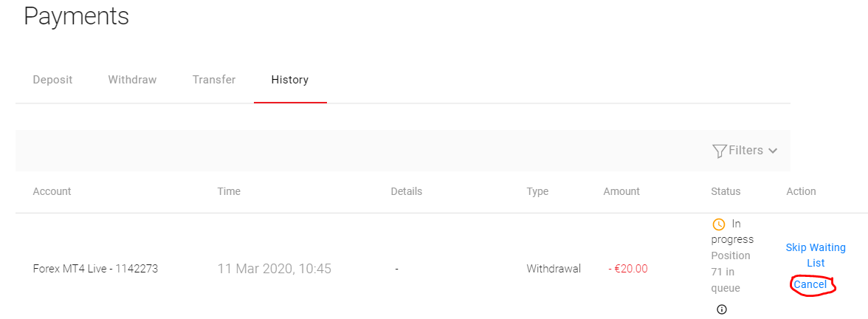Click the 11 Mar 2020 timestamp

pyautogui.click(x=274, y=269)
